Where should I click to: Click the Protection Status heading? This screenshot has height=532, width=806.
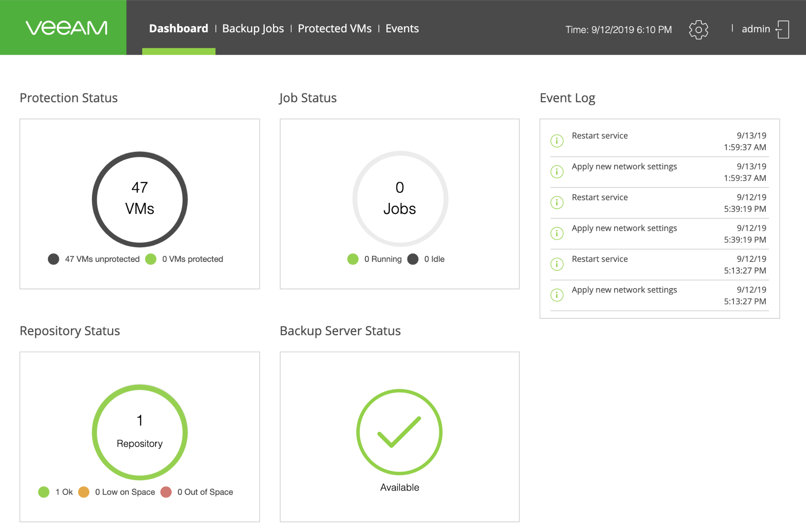[69, 98]
